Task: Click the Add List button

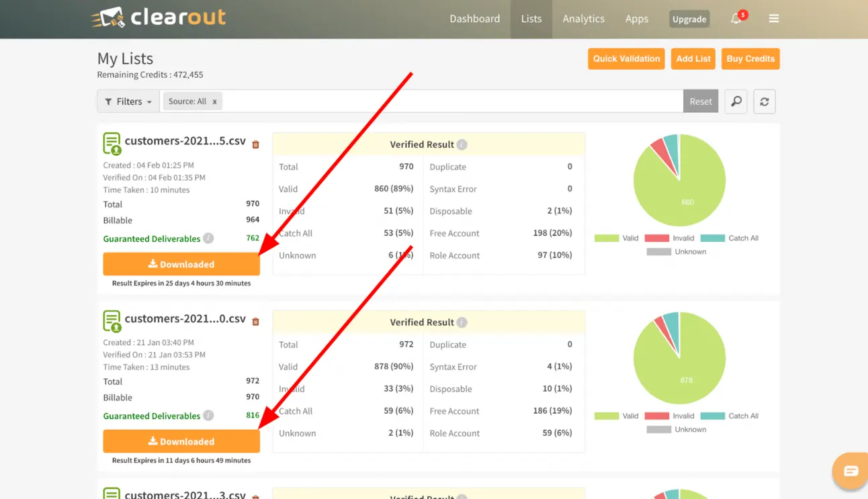Action: [x=693, y=58]
